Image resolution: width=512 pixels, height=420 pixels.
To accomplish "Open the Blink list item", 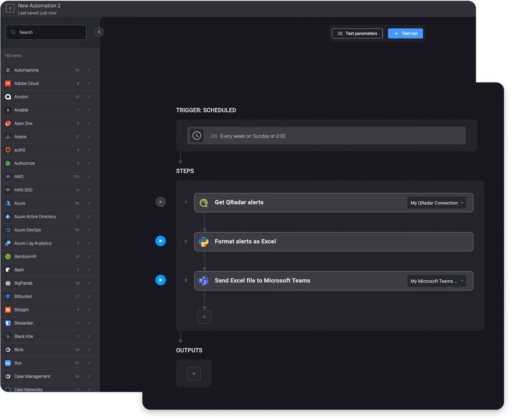I will coord(49,350).
